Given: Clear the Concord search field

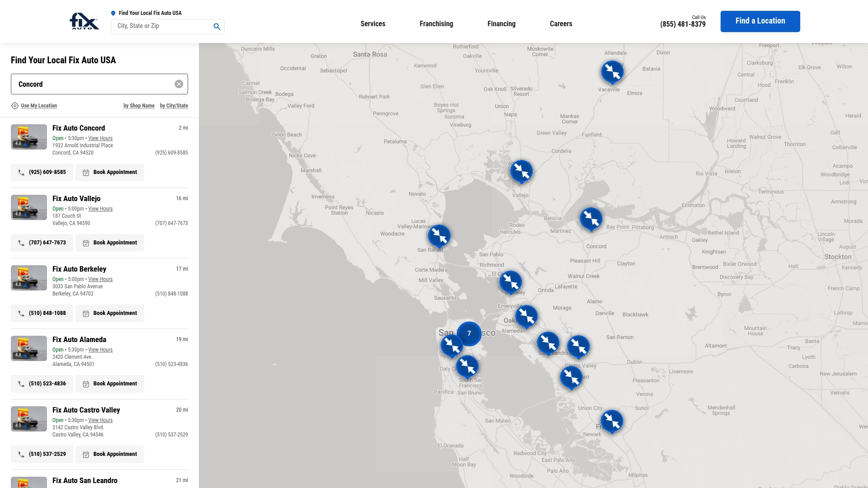Looking at the screenshot, I should [x=179, y=84].
